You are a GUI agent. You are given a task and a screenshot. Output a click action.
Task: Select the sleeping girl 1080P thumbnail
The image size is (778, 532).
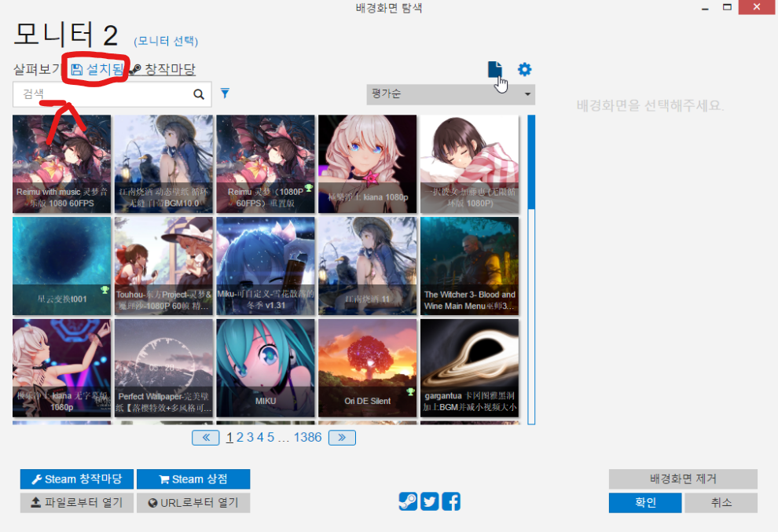[469, 163]
